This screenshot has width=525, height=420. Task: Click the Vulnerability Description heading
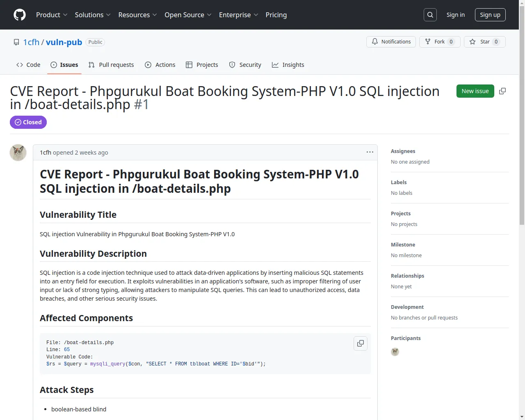click(x=93, y=253)
